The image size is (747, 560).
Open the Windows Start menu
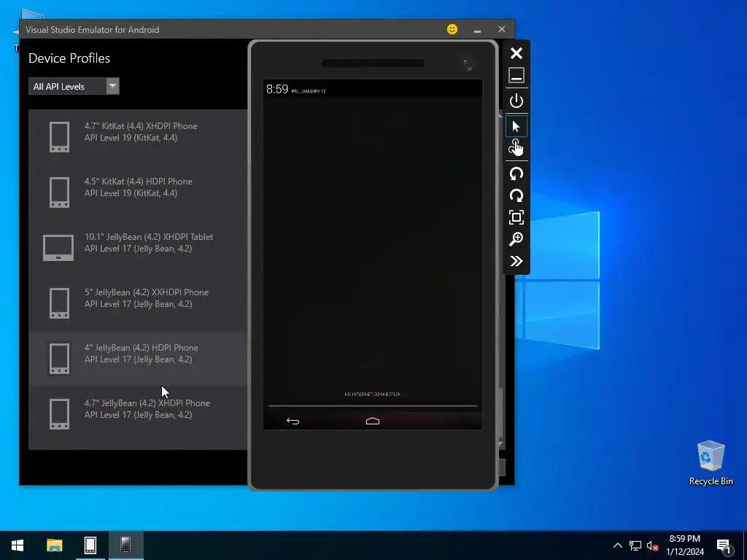pos(18,545)
